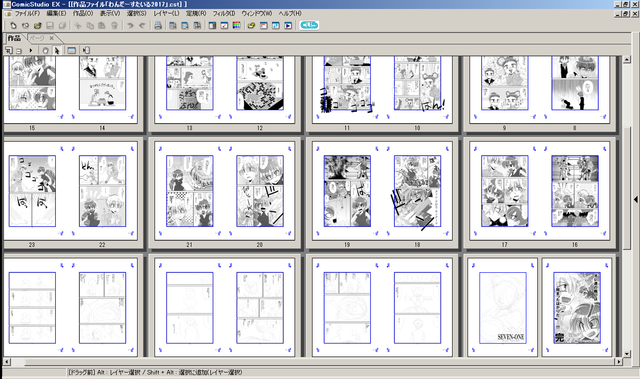The image size is (640, 379).
Task: Open the フィルタ(I) menu
Action: tap(224, 13)
